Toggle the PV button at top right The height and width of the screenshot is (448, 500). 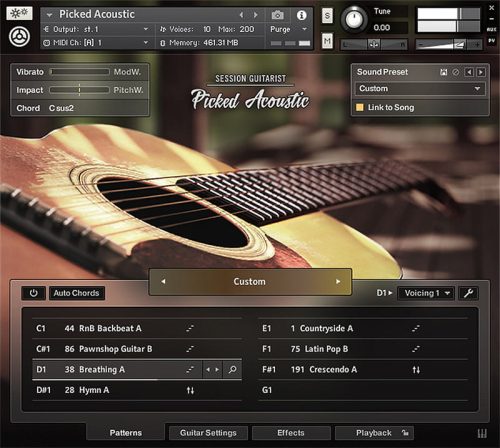pos(492,41)
